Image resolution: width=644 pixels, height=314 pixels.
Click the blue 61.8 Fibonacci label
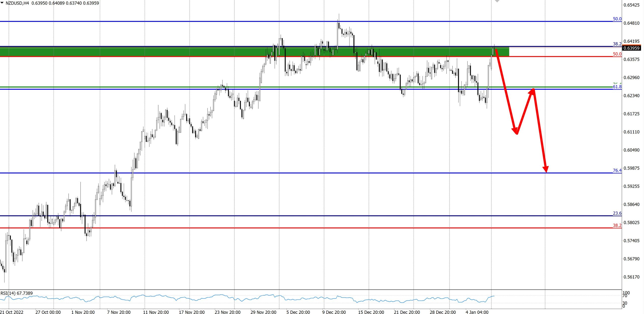tap(617, 87)
